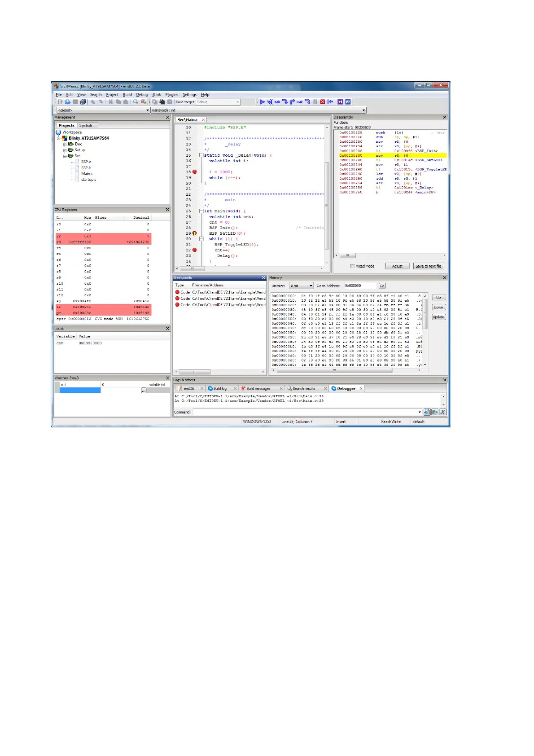This screenshot has width=534, height=756.
Task: Click the last debug info toolbar icon
Action: (348, 102)
